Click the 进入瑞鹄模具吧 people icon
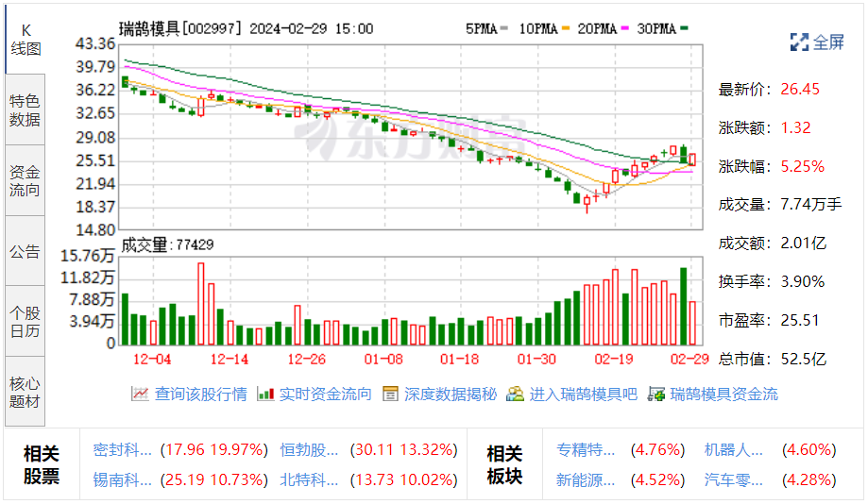This screenshot has height=504, width=868. [515, 394]
